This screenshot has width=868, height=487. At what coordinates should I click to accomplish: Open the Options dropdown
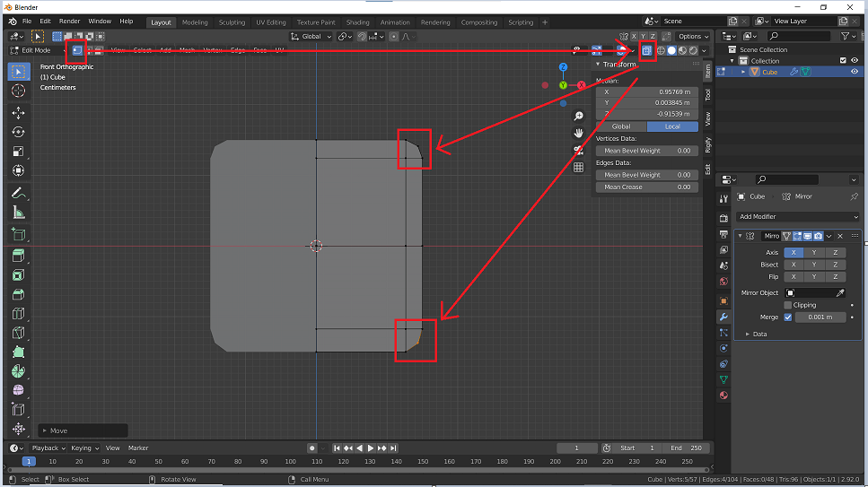coord(694,37)
